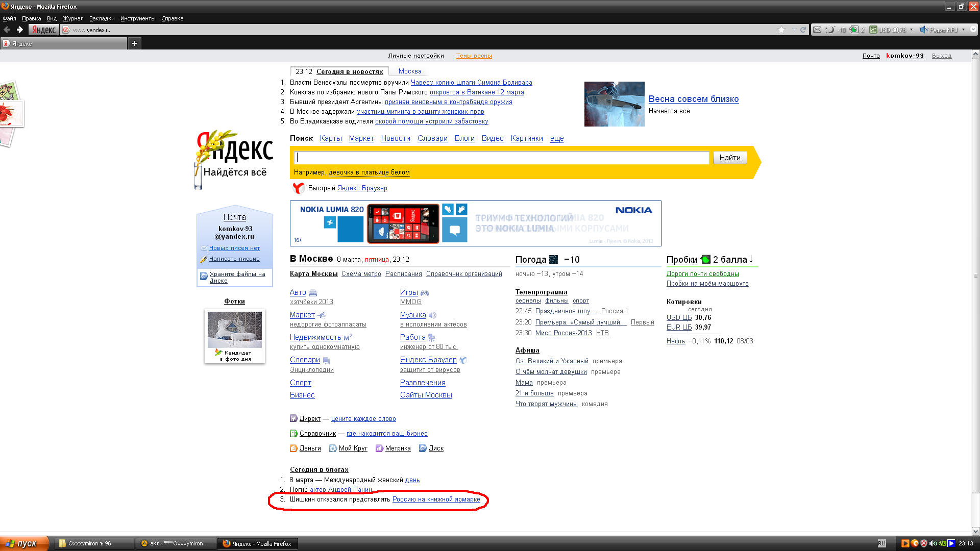980x551 pixels.
Task: Expand the toolbar overflow chevron button
Action: 973,30
